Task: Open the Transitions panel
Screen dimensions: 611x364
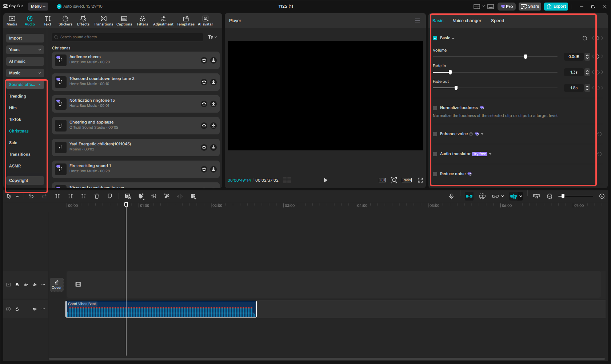Action: coord(103,20)
